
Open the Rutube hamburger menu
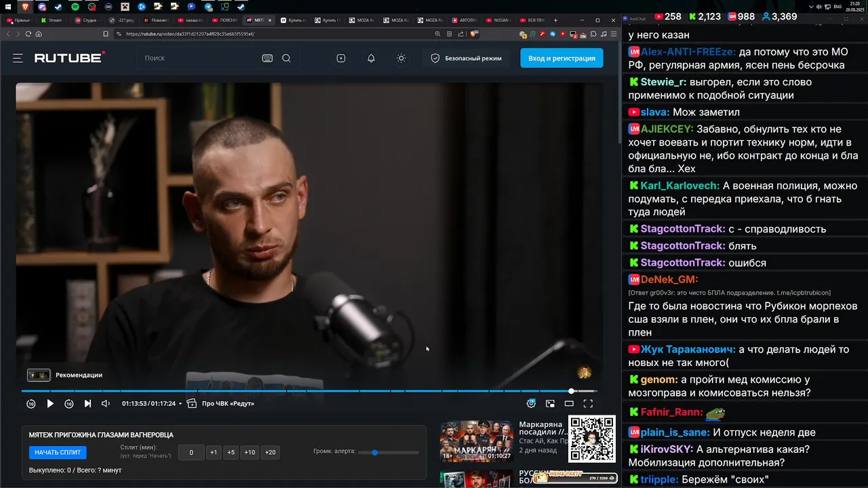pyautogui.click(x=18, y=58)
